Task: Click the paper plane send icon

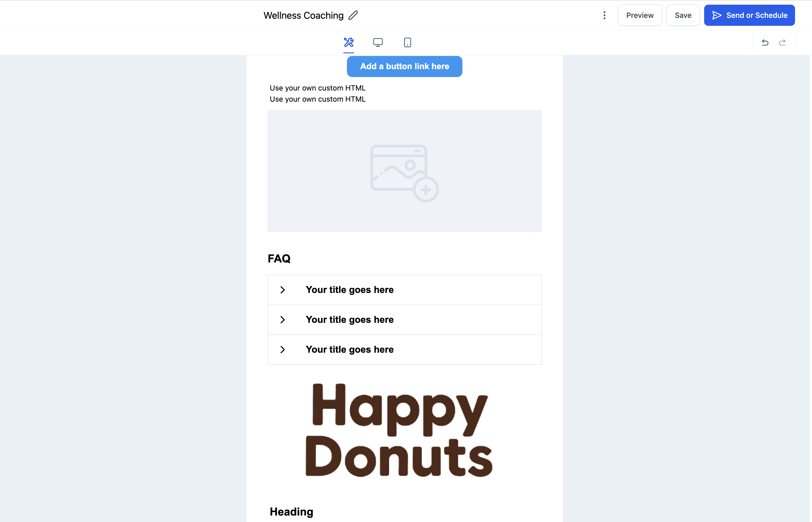Action: [716, 15]
